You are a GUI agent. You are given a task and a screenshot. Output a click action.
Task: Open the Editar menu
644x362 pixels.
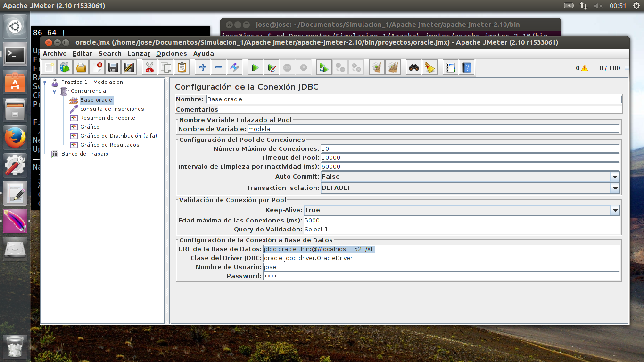(83, 54)
